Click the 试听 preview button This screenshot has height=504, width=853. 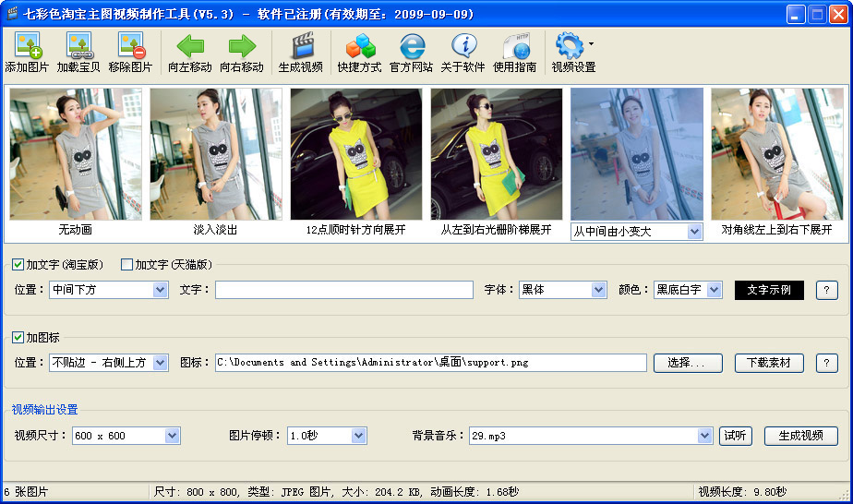click(x=736, y=436)
